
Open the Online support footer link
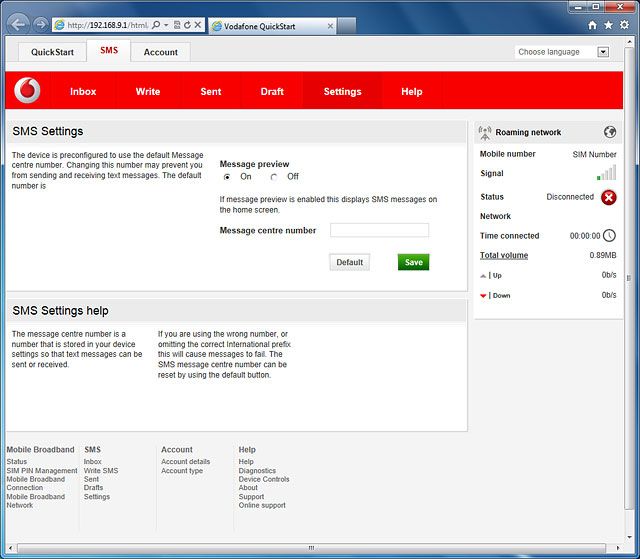(262, 505)
